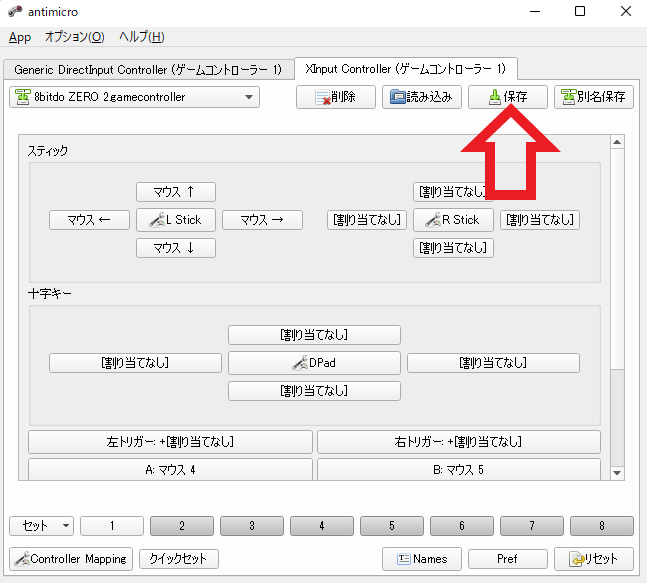Click the Names toggle button
This screenshot has width=647, height=583.
422,559
